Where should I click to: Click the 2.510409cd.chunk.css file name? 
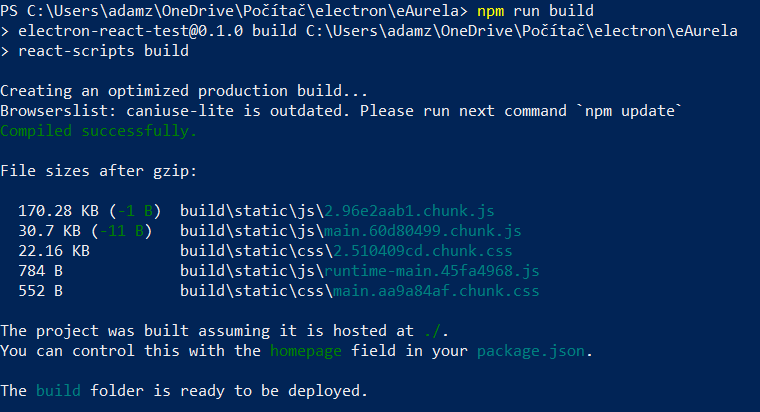click(x=423, y=251)
